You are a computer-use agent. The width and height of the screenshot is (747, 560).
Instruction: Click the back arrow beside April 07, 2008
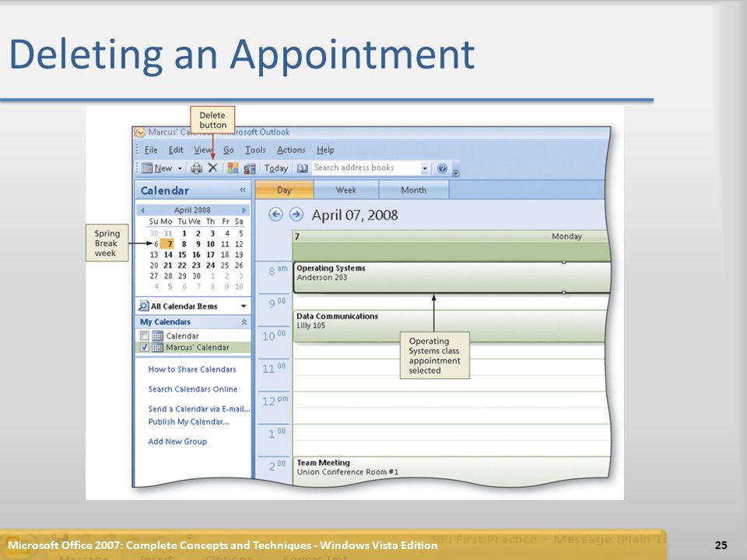click(275, 215)
